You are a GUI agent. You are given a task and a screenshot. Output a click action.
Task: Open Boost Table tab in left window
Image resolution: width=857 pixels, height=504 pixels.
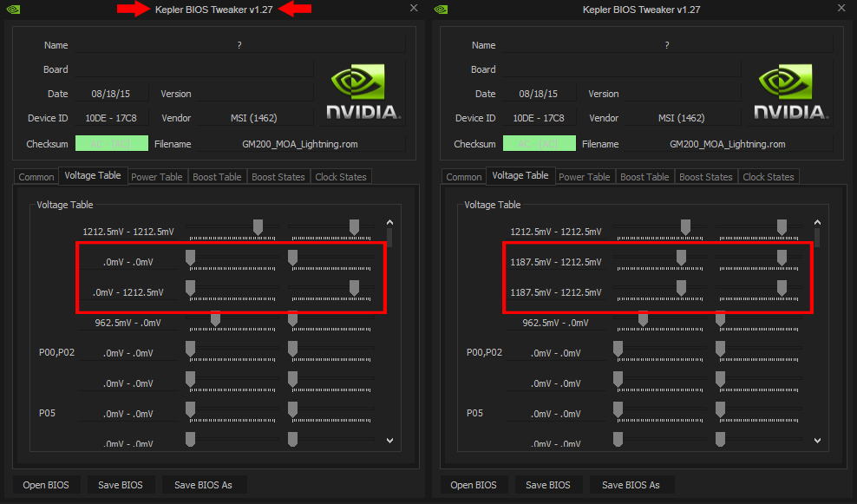click(x=217, y=177)
